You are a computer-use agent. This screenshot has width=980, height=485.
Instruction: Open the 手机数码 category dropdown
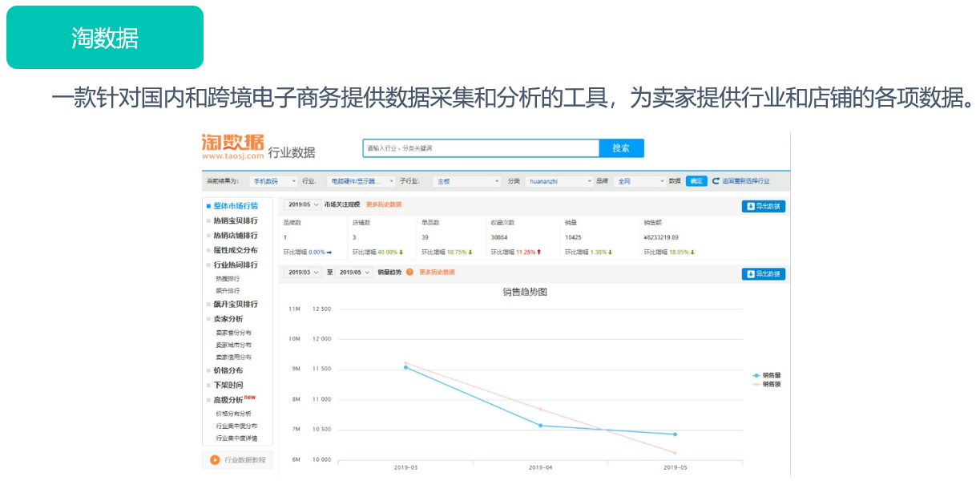coord(272,181)
